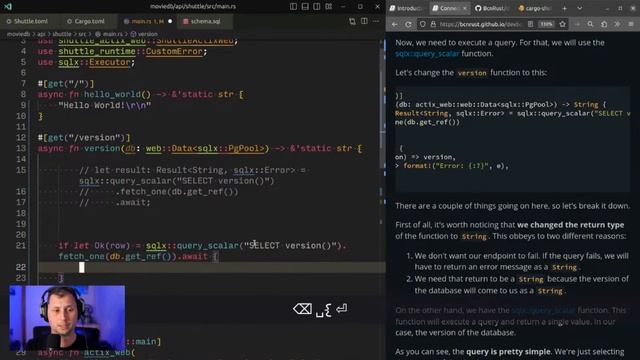Screen dimensions: 640x360
Task: Open the browser application menu
Action: pyautogui.click(x=631, y=24)
